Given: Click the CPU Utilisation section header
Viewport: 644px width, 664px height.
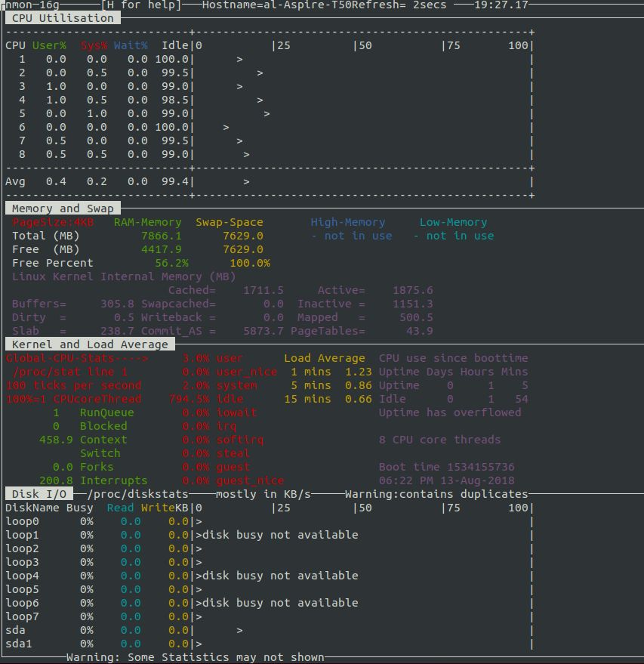Looking at the screenshot, I should (x=63, y=18).
